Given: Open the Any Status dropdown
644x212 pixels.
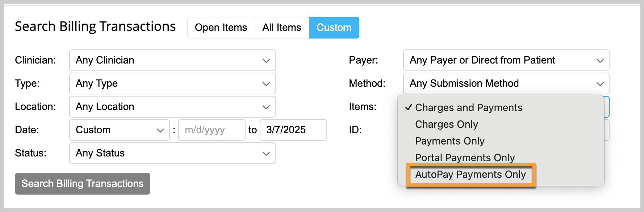Looking at the screenshot, I should click(172, 153).
